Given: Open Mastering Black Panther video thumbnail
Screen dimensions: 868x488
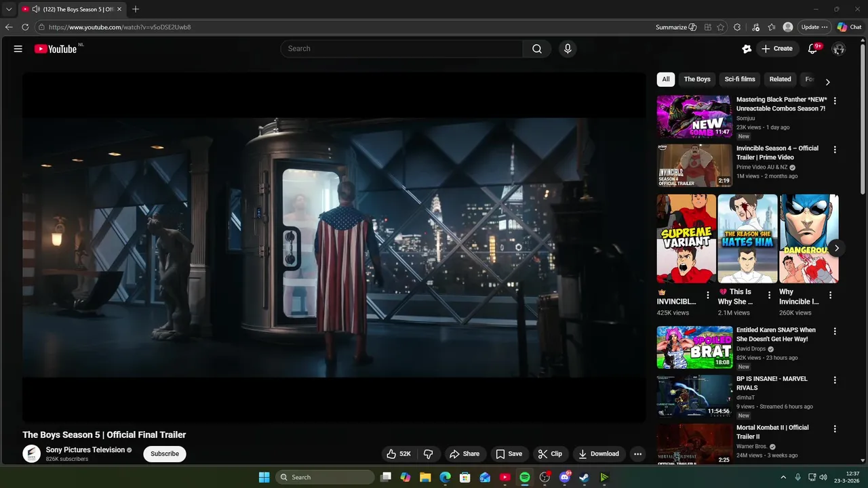Looking at the screenshot, I should [694, 117].
